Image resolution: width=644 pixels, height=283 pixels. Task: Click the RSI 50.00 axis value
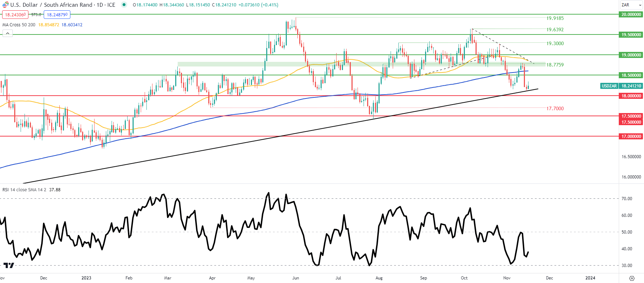[x=627, y=232]
